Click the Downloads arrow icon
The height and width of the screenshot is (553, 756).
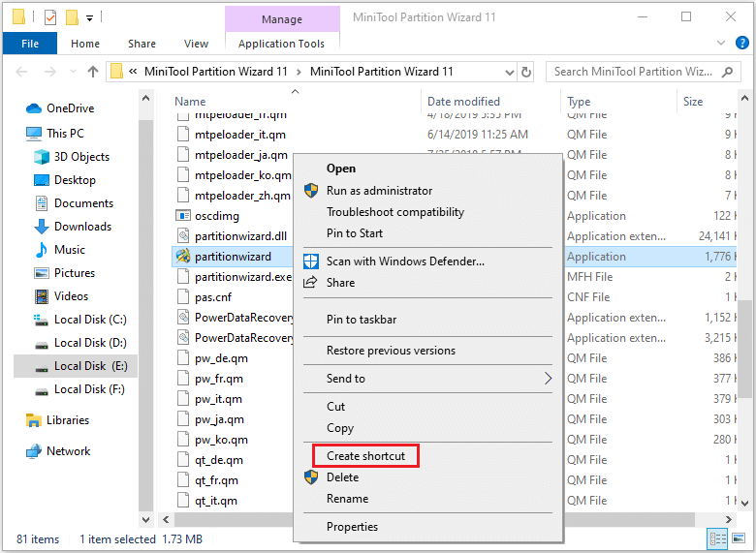(42, 227)
